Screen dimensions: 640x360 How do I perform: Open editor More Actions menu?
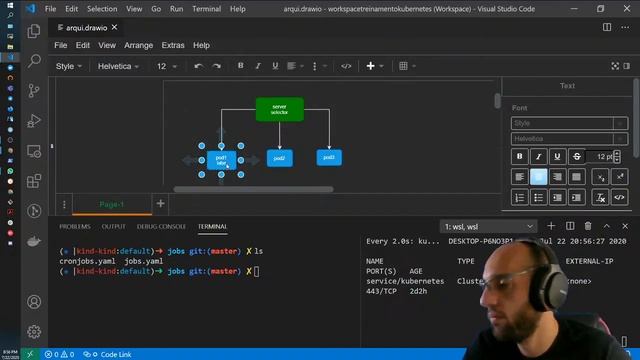point(625,27)
